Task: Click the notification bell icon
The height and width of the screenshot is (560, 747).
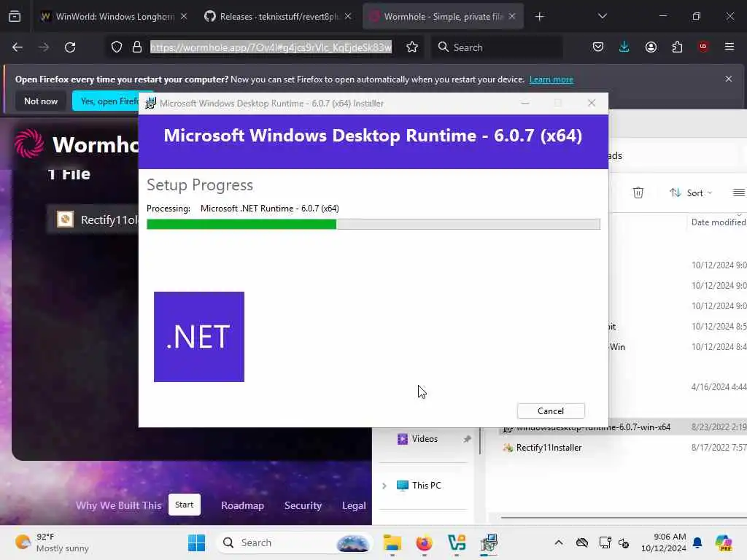Action: tap(697, 542)
